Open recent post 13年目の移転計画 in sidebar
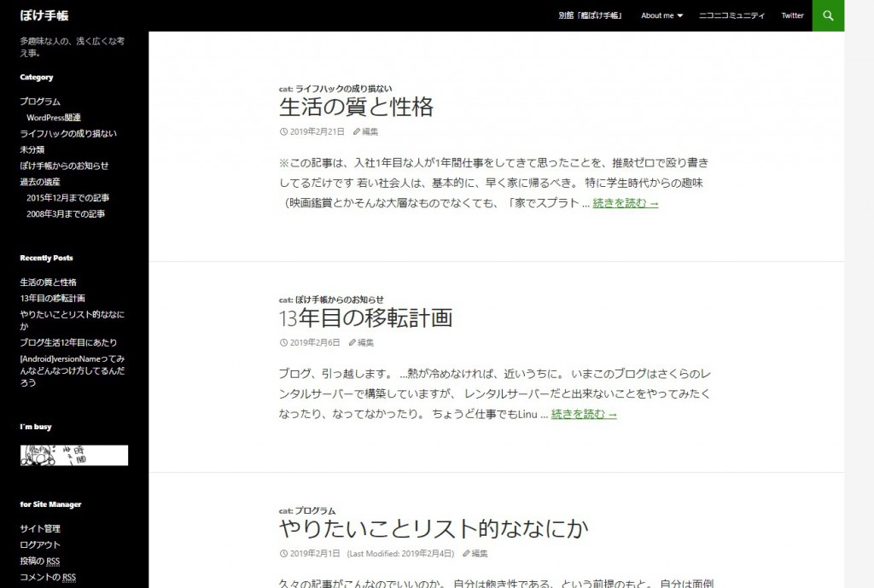Screen dimensions: 874x588 [52, 299]
